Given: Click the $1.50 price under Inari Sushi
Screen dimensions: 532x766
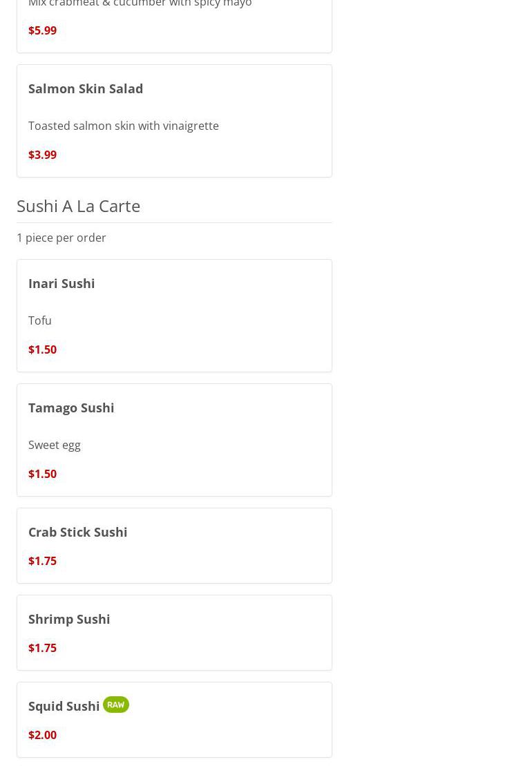Looking at the screenshot, I should 42,350.
